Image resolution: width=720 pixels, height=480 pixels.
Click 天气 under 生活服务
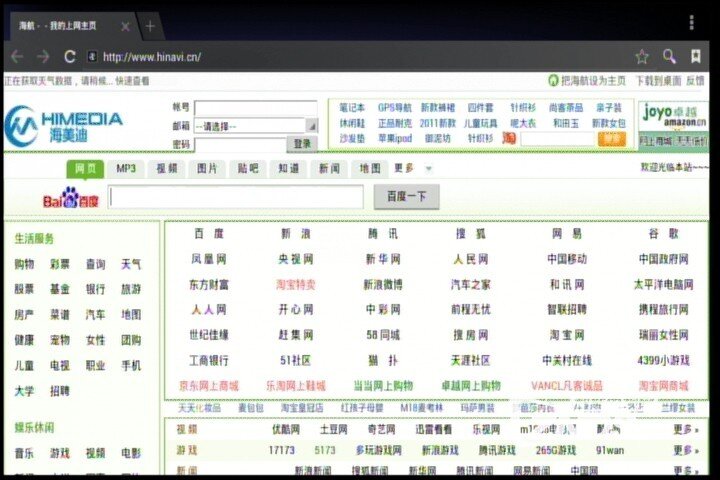click(x=131, y=264)
